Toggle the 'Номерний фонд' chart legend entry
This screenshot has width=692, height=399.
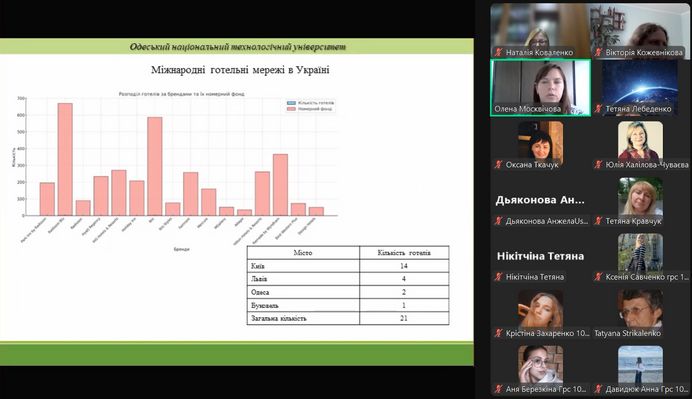pyautogui.click(x=310, y=109)
